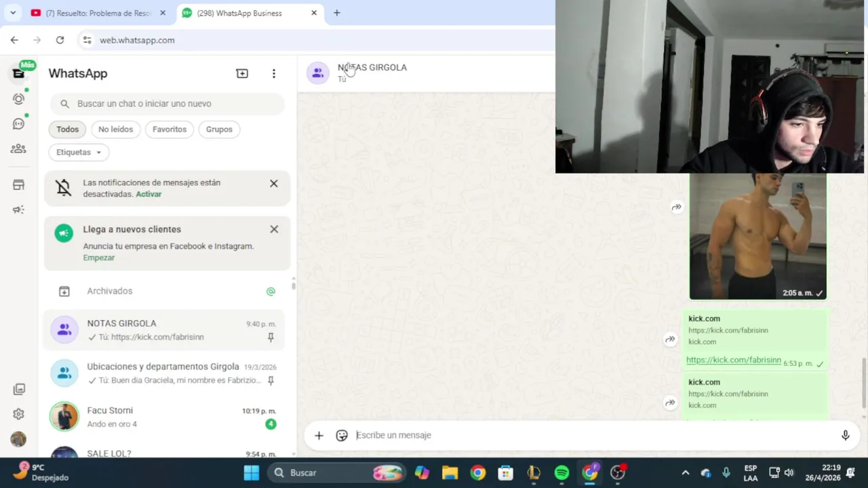Show hidden system tray icons

(x=685, y=472)
